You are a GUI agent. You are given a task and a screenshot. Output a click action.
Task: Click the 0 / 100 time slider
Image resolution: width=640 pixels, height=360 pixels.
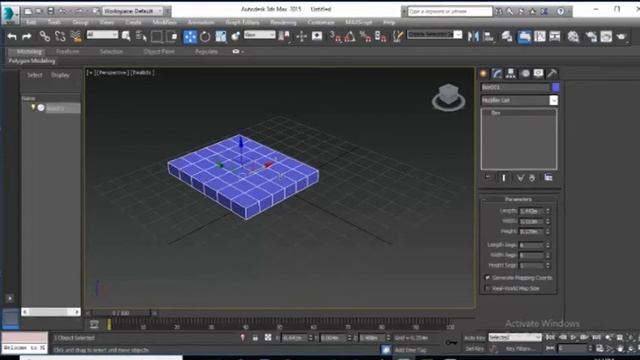(121, 313)
